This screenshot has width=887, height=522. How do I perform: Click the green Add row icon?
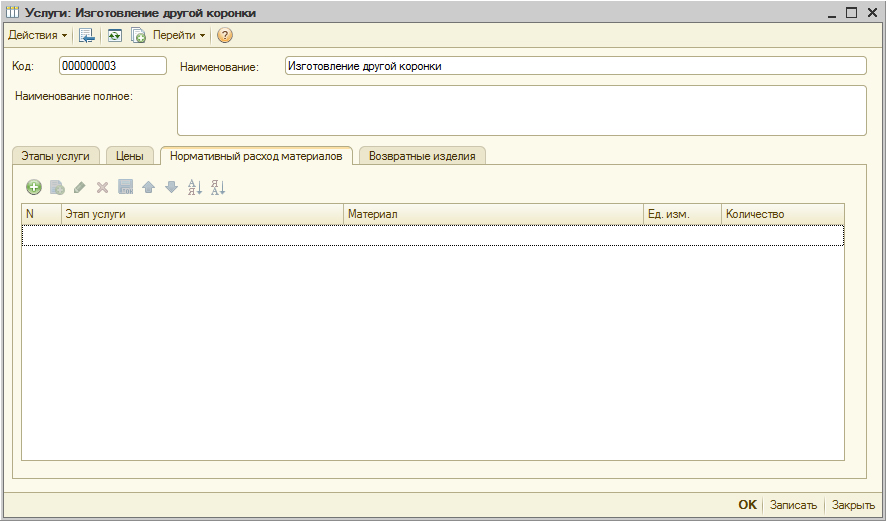tap(34, 187)
